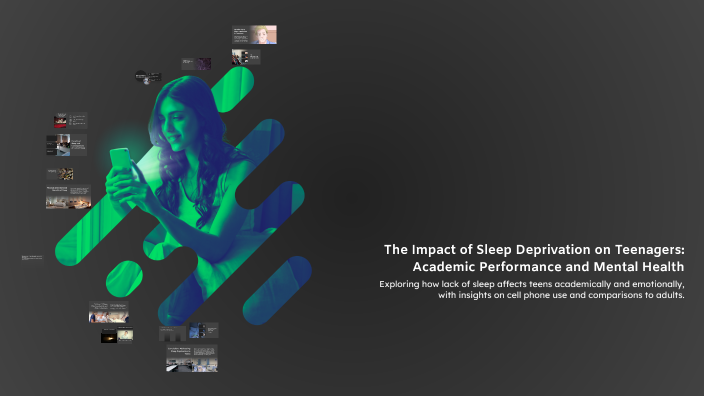704x396 pixels.
Task: Select the title 'The Impact of Sleep Deprivation on Teenagers'
Action: click(534, 258)
